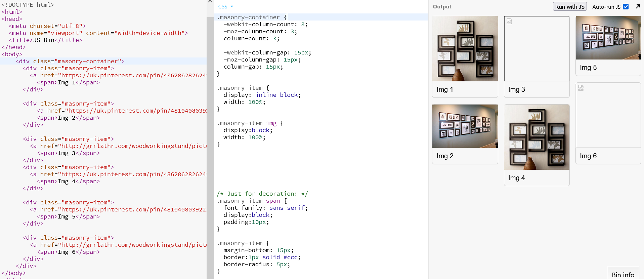Click the CSS panel label
Viewport: 644px width, 279px height.
click(223, 7)
